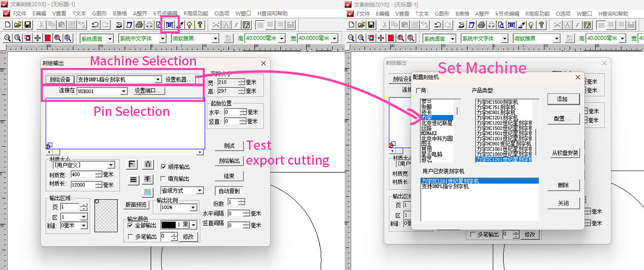
Task: Enable 多笔输出 checkbox in left dialog
Action: click(131, 237)
